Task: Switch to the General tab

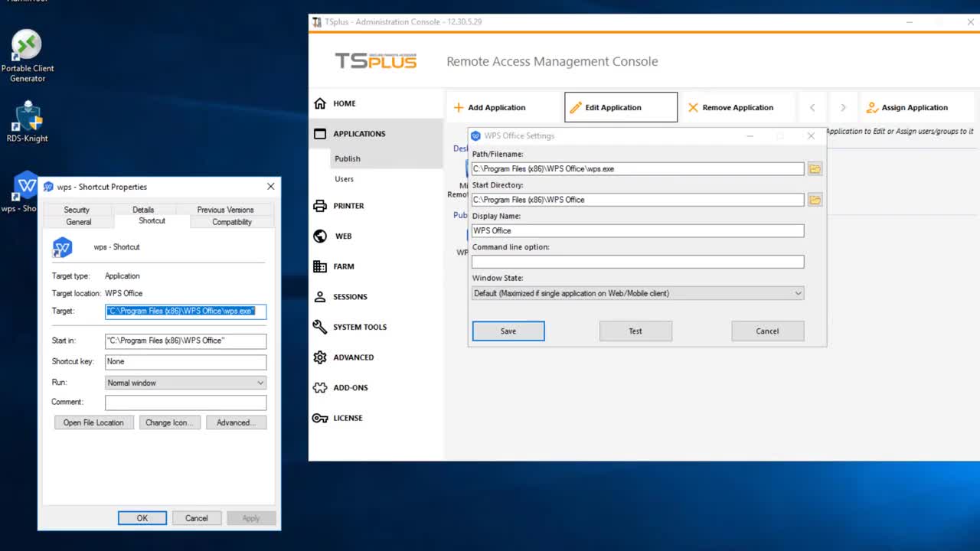Action: pyautogui.click(x=78, y=222)
